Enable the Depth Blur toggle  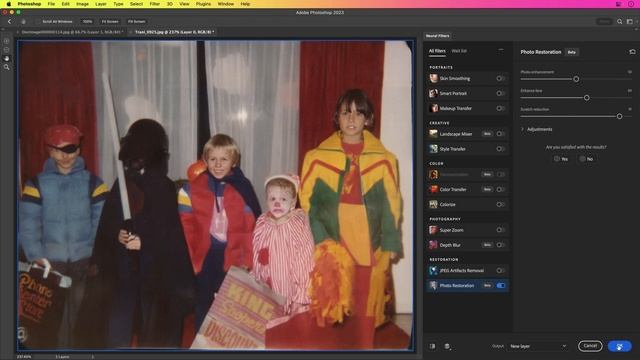point(501,245)
